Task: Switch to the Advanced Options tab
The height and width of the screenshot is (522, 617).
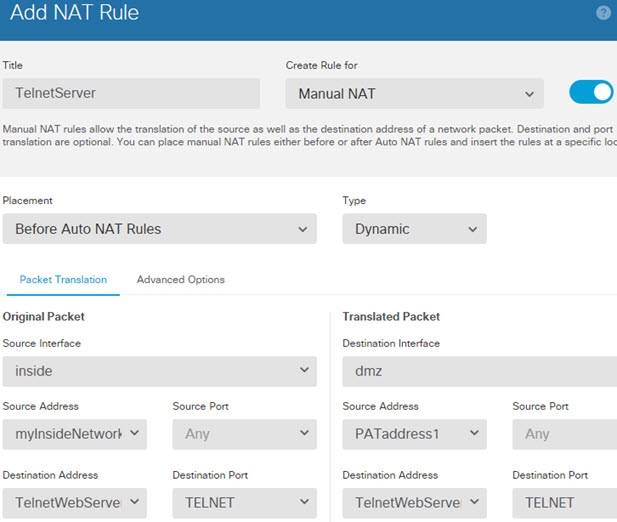Action: pos(181,280)
